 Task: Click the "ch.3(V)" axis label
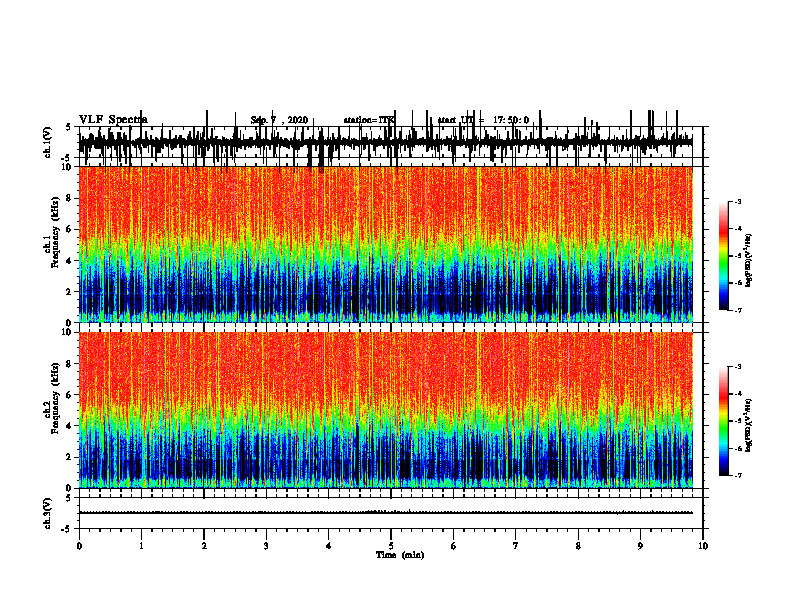(47, 513)
